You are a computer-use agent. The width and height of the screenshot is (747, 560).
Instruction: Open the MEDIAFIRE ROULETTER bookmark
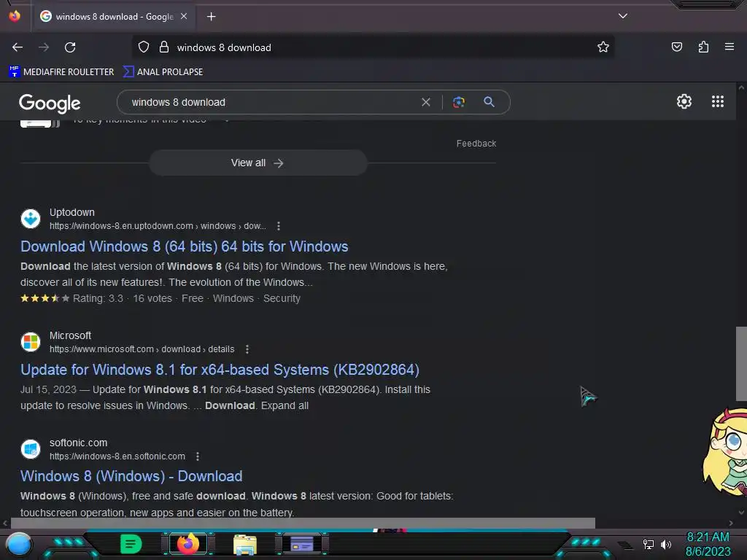[61, 72]
